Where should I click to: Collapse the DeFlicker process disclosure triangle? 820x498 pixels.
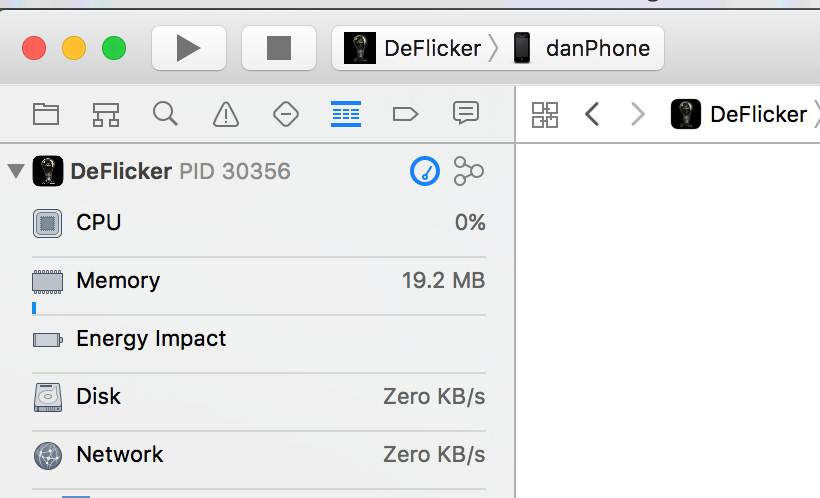click(x=15, y=171)
